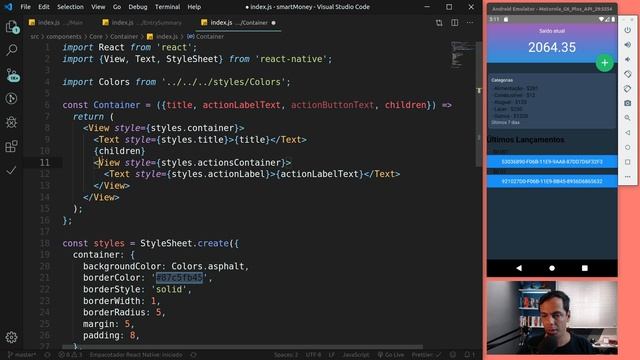Click the emulator side panel Overview square
This screenshot has width=640, height=360.
628,162
